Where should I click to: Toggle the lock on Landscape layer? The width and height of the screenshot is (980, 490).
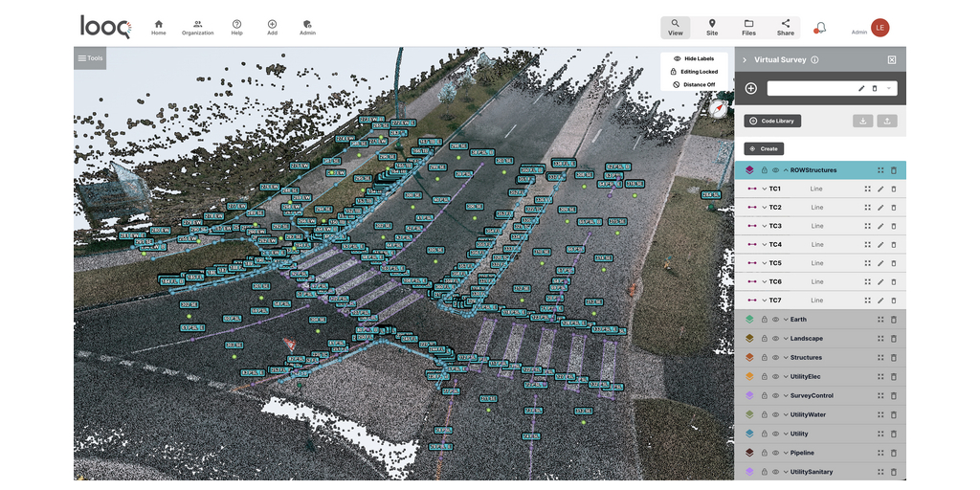(x=764, y=339)
